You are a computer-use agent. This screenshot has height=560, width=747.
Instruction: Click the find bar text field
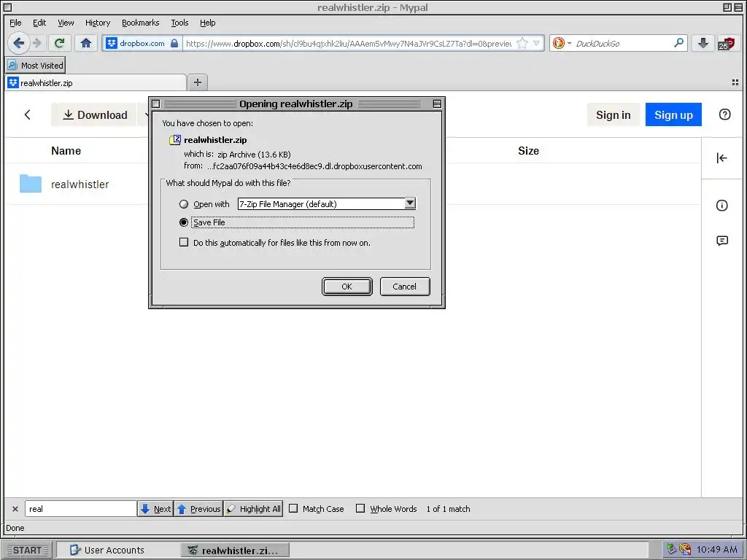pos(80,508)
